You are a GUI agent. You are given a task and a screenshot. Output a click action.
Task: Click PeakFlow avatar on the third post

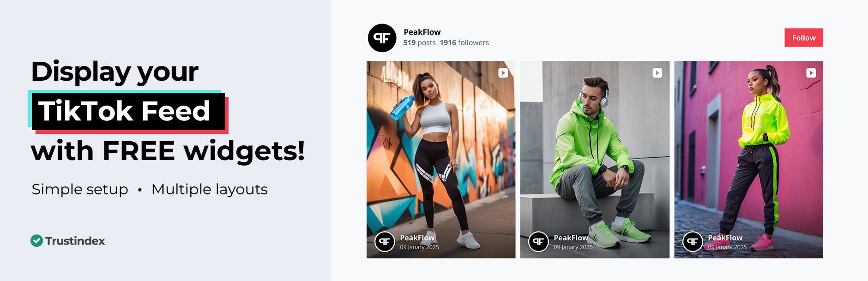[693, 241]
